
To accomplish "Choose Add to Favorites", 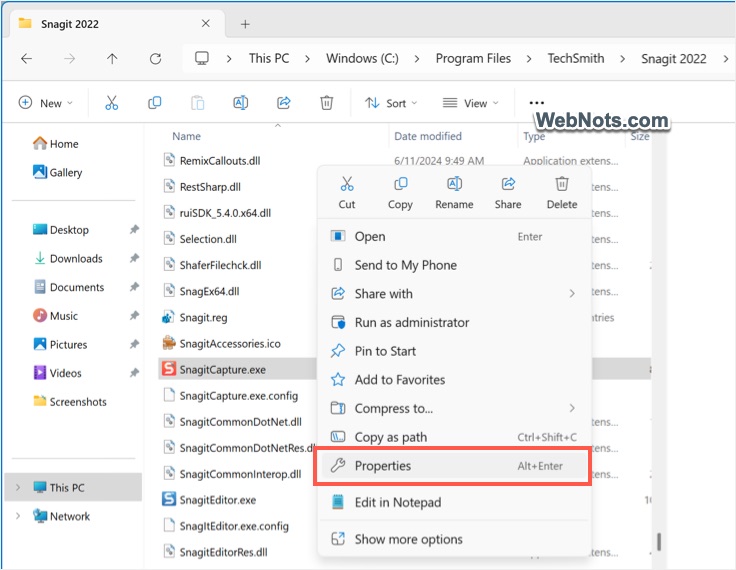I will (x=453, y=379).
